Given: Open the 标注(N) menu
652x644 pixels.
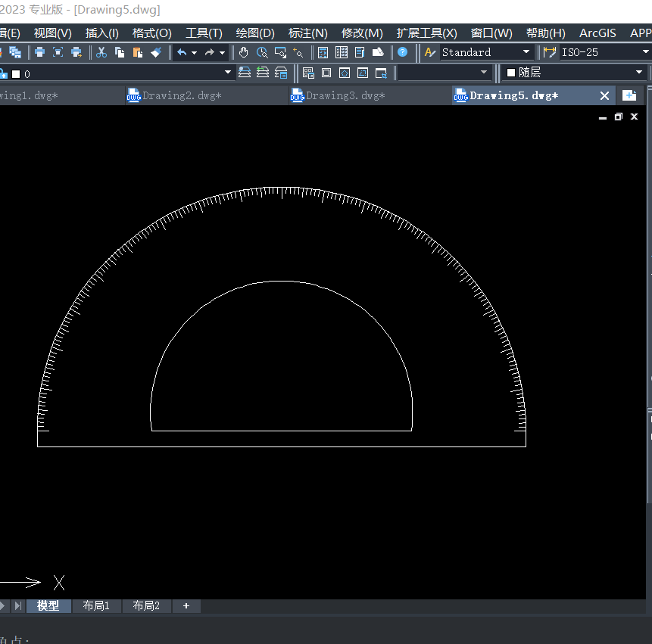Looking at the screenshot, I should 307,33.
